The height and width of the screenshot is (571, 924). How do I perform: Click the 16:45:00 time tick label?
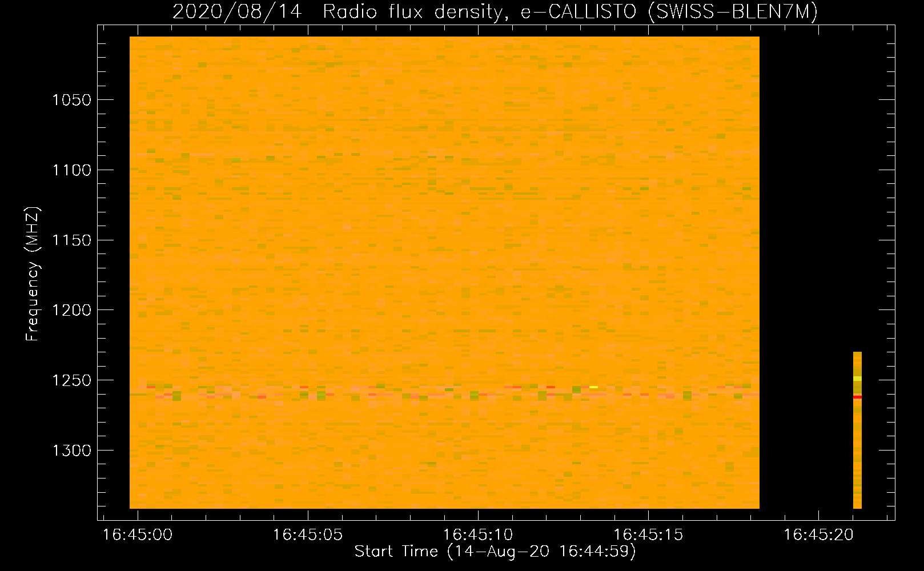point(138,534)
